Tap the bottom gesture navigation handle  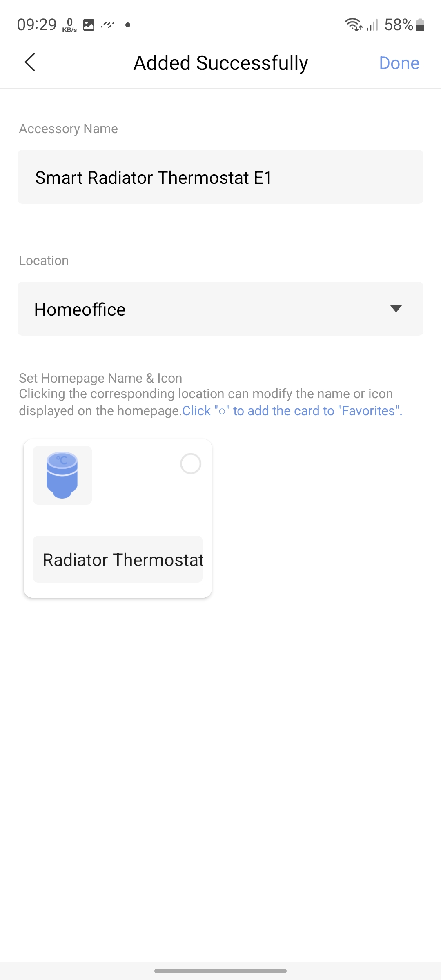[220, 971]
